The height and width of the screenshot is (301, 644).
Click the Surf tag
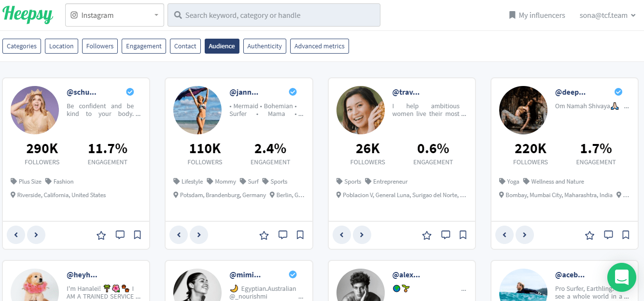coord(250,182)
